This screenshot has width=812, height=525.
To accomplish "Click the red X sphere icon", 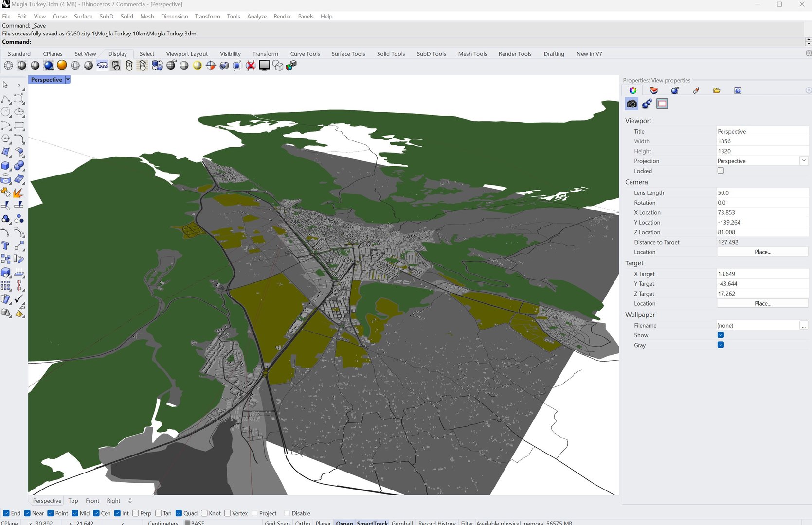I will click(251, 66).
